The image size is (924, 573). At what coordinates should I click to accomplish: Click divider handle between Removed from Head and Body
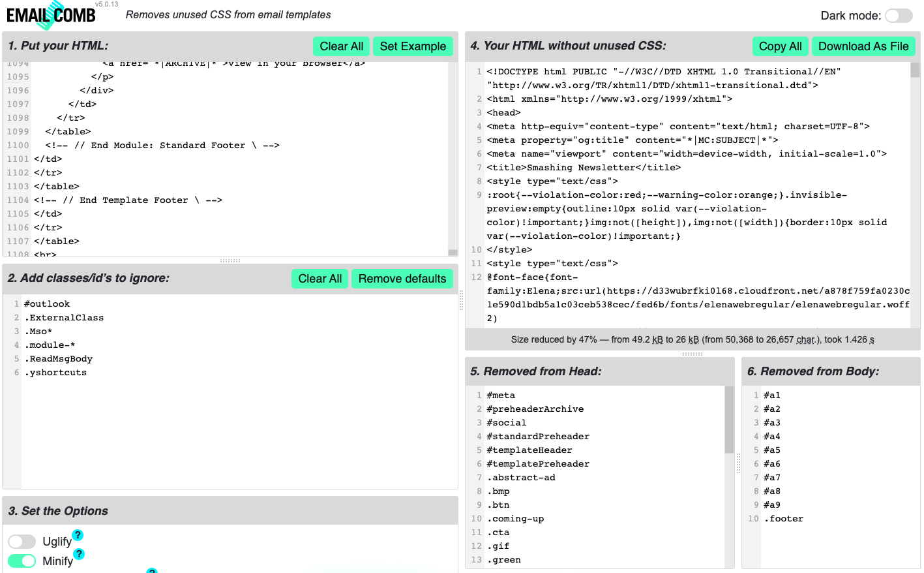coord(738,463)
